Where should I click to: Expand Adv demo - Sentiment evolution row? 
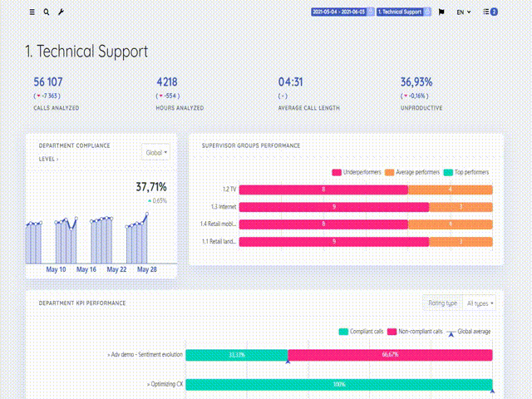145,355
